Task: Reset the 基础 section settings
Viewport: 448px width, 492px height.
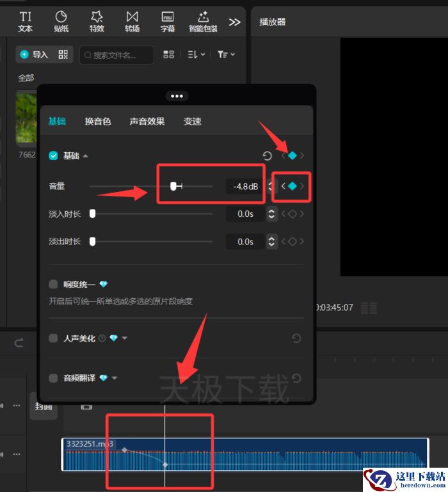Action: tap(267, 155)
